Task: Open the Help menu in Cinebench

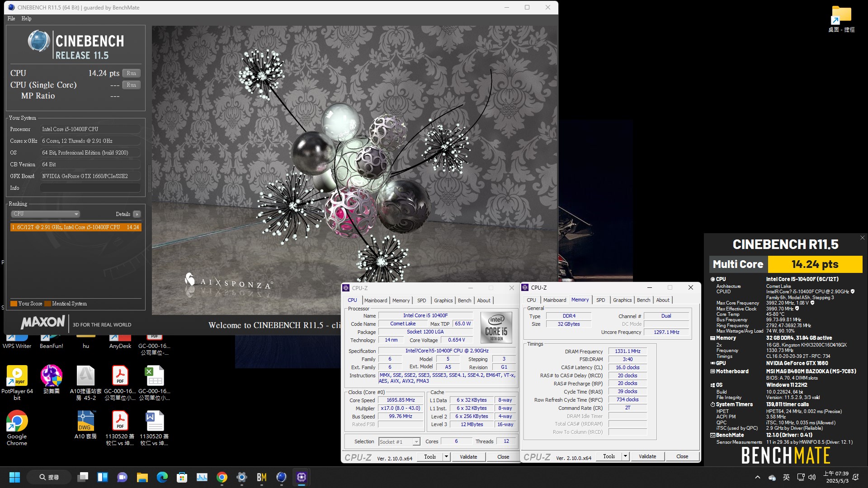Action: pos(26,19)
